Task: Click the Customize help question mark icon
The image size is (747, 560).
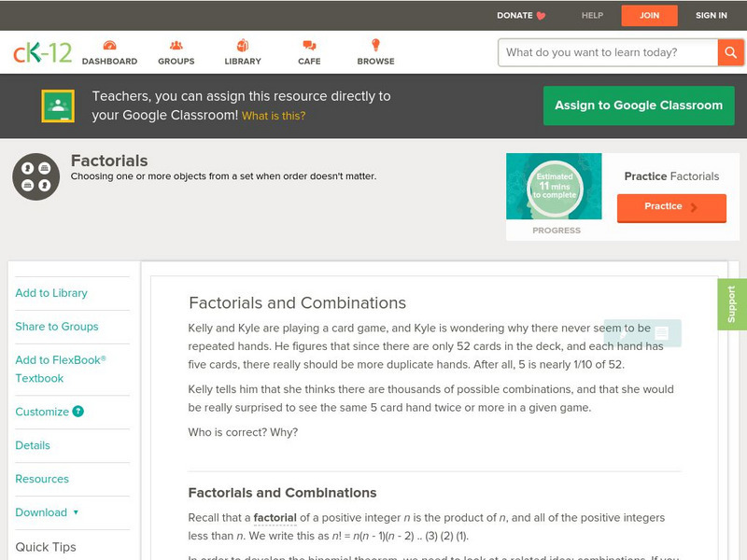Action: [78, 412]
